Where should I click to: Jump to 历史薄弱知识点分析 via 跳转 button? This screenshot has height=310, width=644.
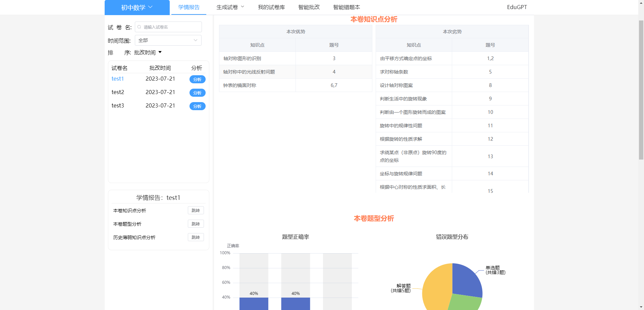(x=196, y=237)
